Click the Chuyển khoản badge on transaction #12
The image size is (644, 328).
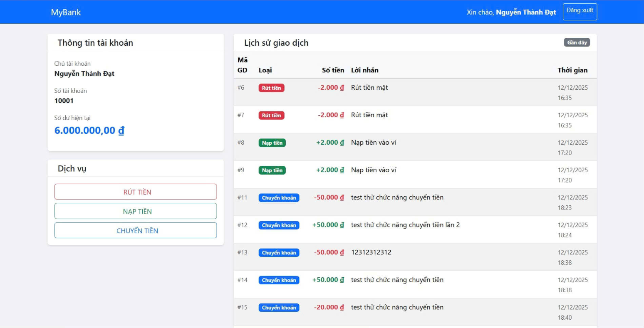tap(279, 225)
